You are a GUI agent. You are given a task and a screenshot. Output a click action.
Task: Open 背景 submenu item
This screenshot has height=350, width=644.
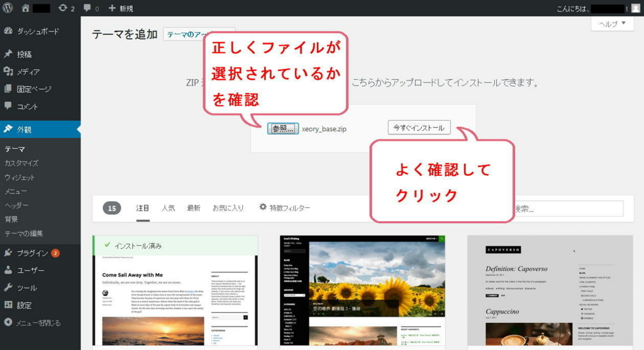click(x=11, y=219)
